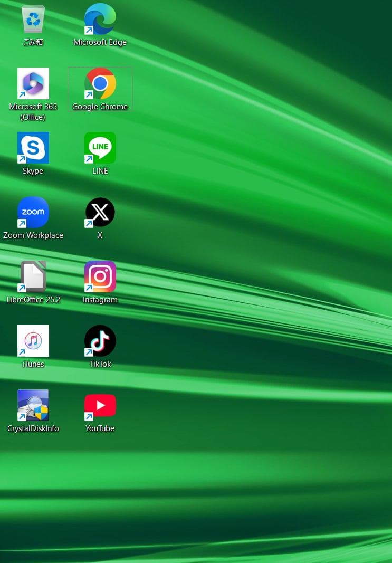392x563 pixels.
Task: Select the Google Chrome desktop icon
Action: [100, 83]
